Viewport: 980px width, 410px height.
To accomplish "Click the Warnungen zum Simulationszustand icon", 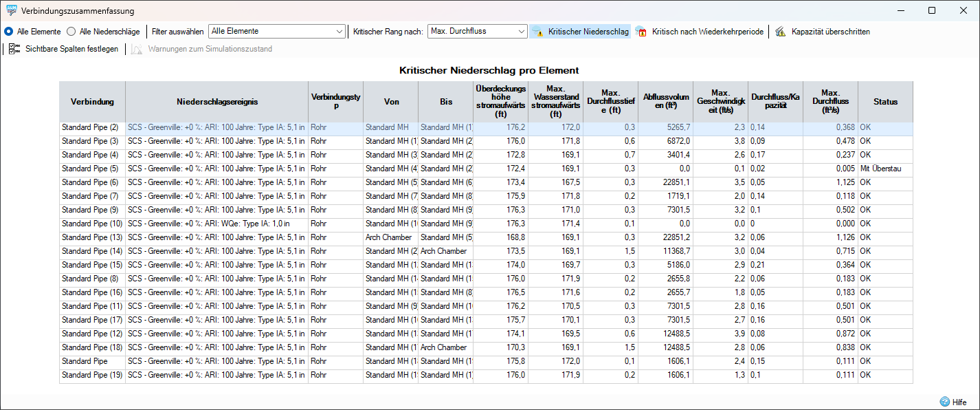I will click(x=137, y=49).
